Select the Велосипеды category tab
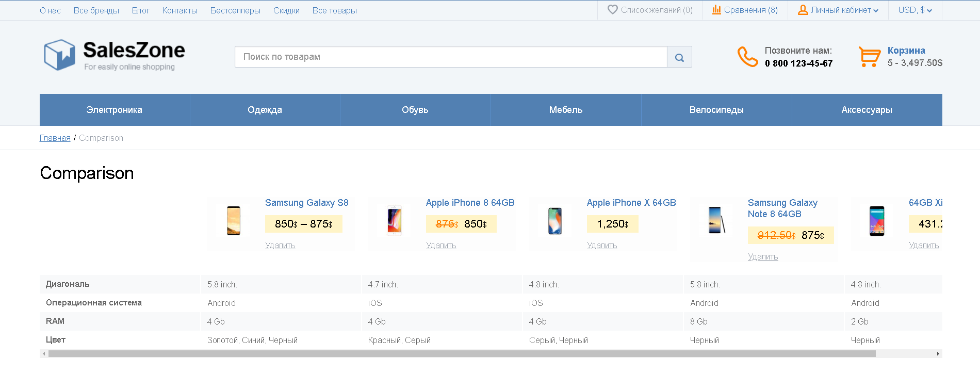 [x=716, y=110]
